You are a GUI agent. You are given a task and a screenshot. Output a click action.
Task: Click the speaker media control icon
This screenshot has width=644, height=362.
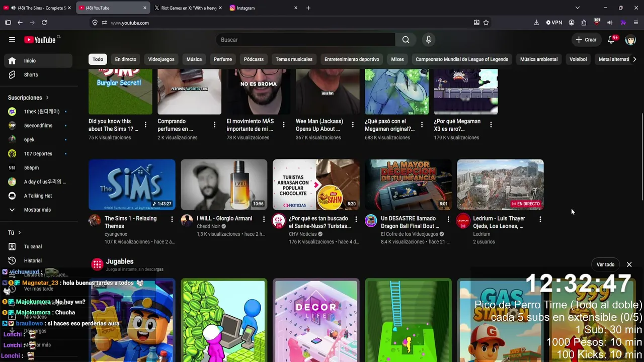(x=610, y=23)
